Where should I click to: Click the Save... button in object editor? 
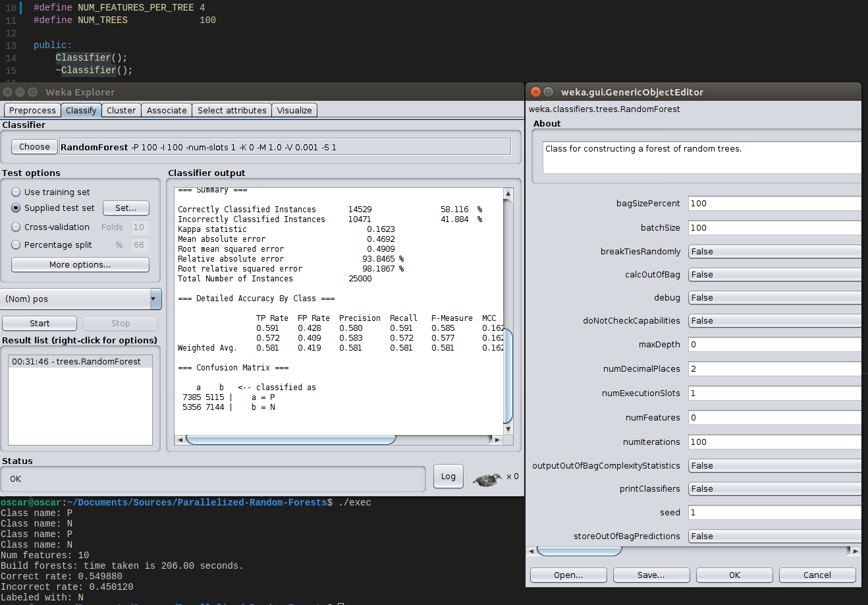pyautogui.click(x=651, y=575)
